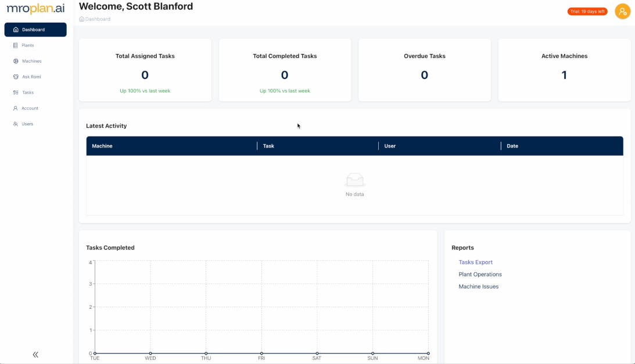Click the Tasks Completed chart title
Viewport: 635px width, 364px height.
110,247
